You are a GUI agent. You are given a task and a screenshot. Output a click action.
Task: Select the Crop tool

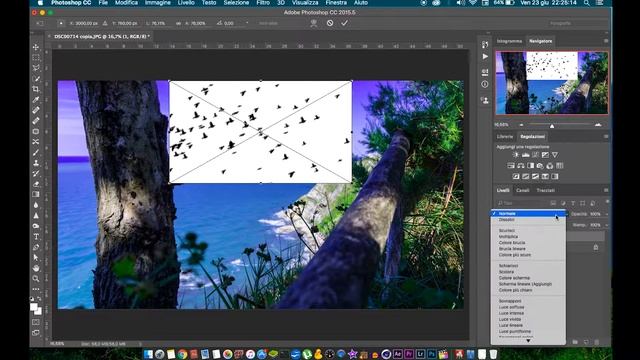pos(36,89)
